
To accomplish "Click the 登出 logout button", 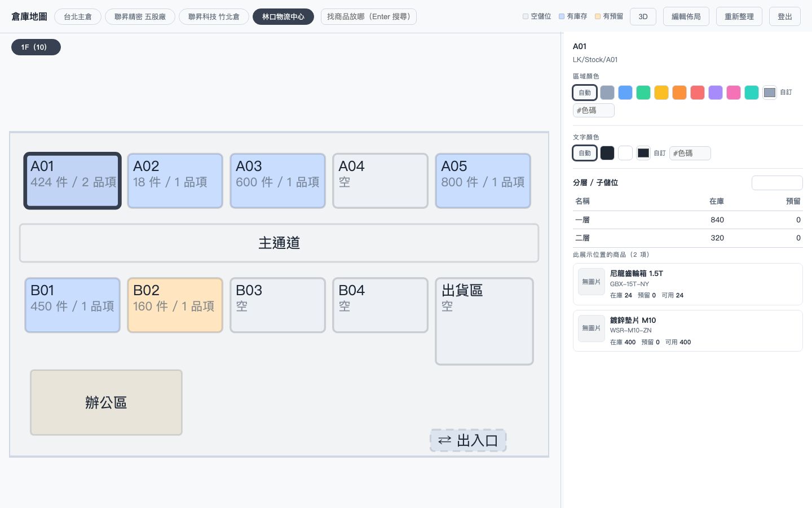I will click(785, 16).
